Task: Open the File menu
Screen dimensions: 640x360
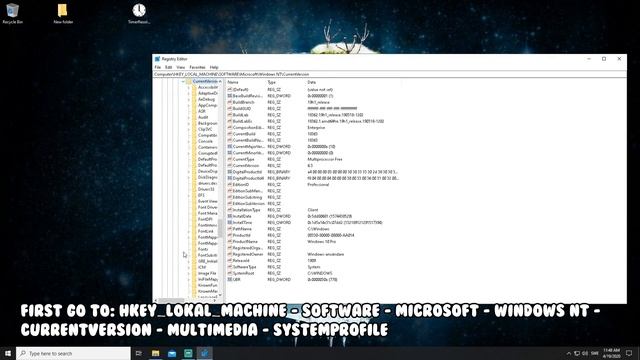Action: [158, 67]
